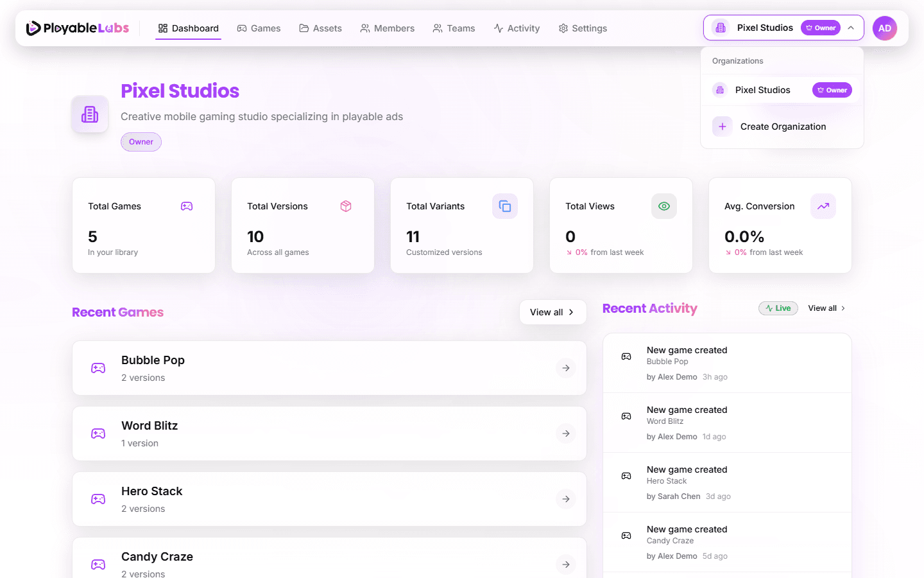Click the Avg. Conversion trend icon
924x578 pixels.
823,206
